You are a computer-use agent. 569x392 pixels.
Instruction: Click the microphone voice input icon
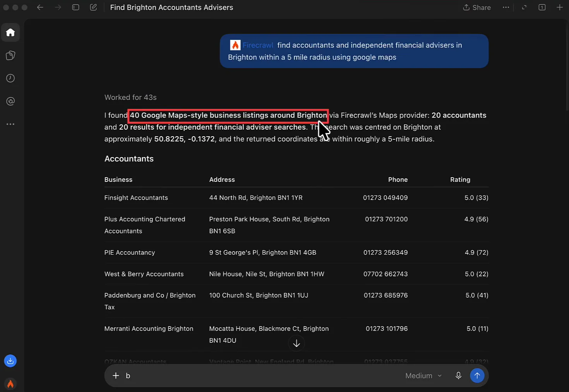coord(458,375)
